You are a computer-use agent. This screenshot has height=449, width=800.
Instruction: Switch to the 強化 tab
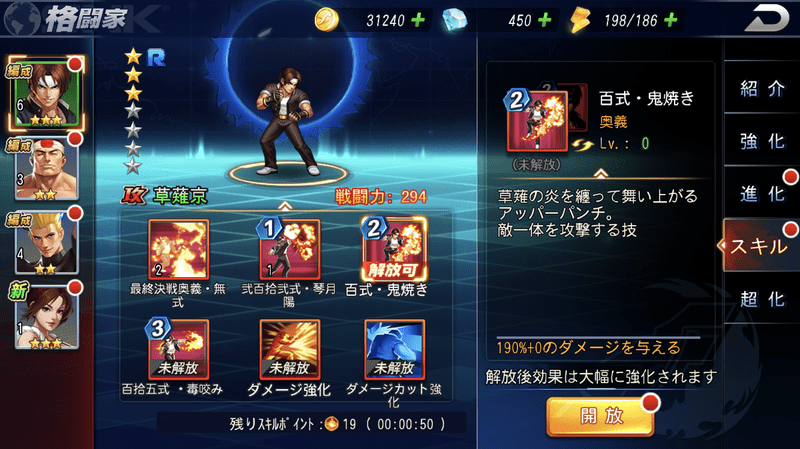(x=762, y=141)
